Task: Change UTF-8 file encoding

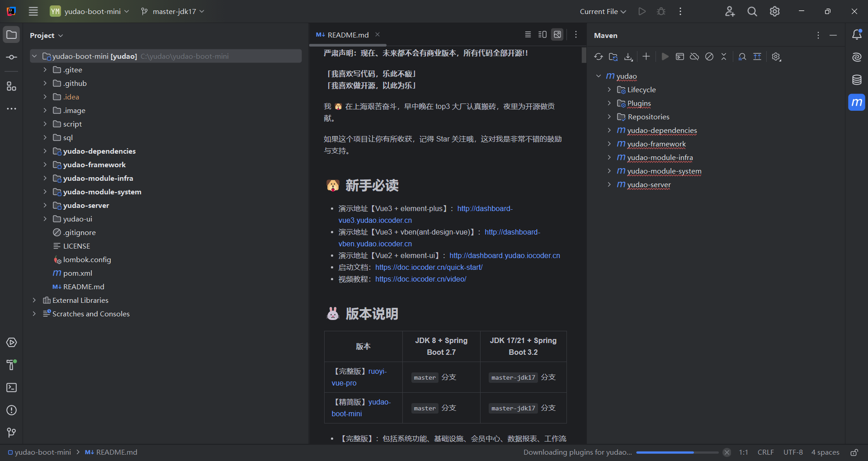Action: pyautogui.click(x=793, y=452)
